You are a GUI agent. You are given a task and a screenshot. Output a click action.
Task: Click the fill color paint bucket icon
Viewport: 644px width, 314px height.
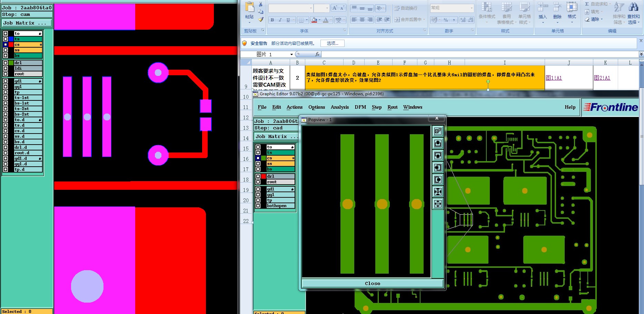(x=314, y=20)
